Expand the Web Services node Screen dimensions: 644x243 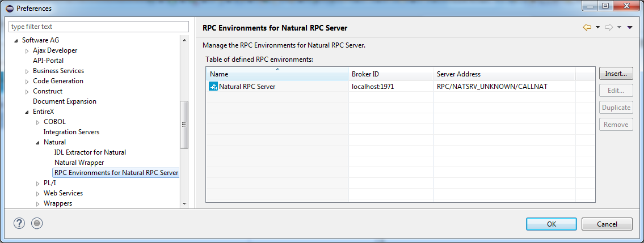38,193
